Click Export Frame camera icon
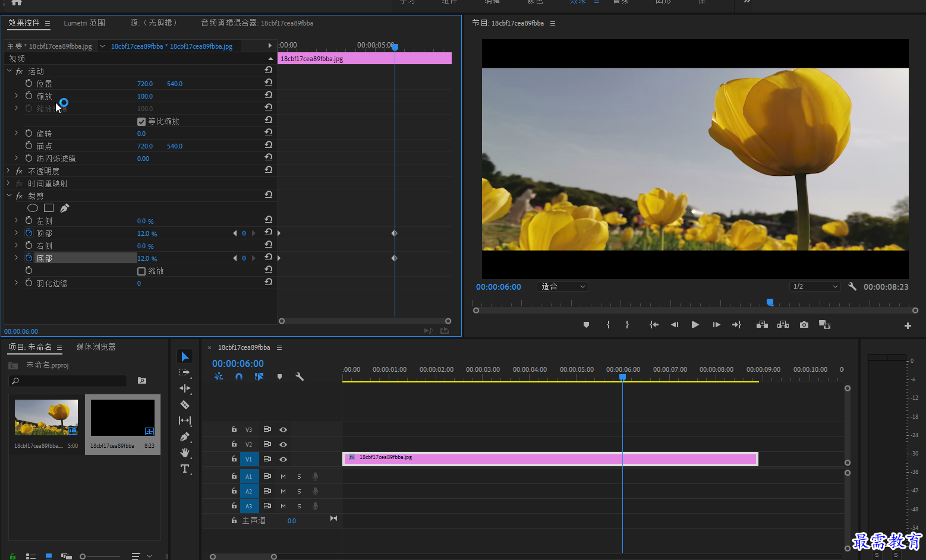The width and height of the screenshot is (926, 560). [x=804, y=325]
